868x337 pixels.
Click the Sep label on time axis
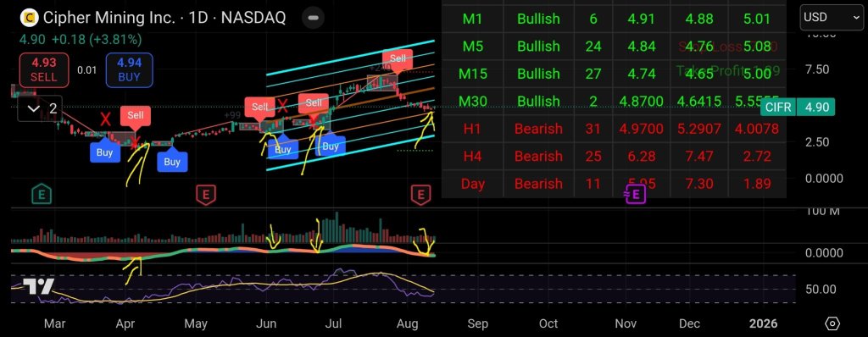478,323
